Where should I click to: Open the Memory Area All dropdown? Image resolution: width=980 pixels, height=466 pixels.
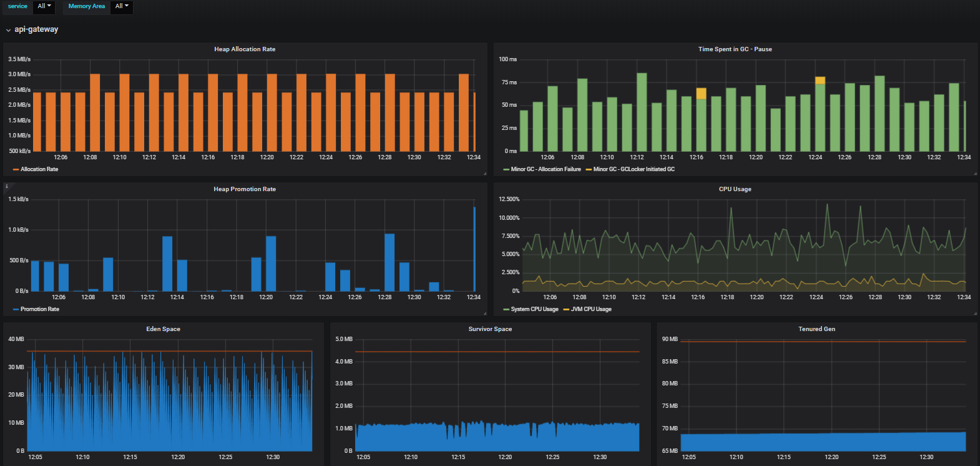click(x=122, y=6)
